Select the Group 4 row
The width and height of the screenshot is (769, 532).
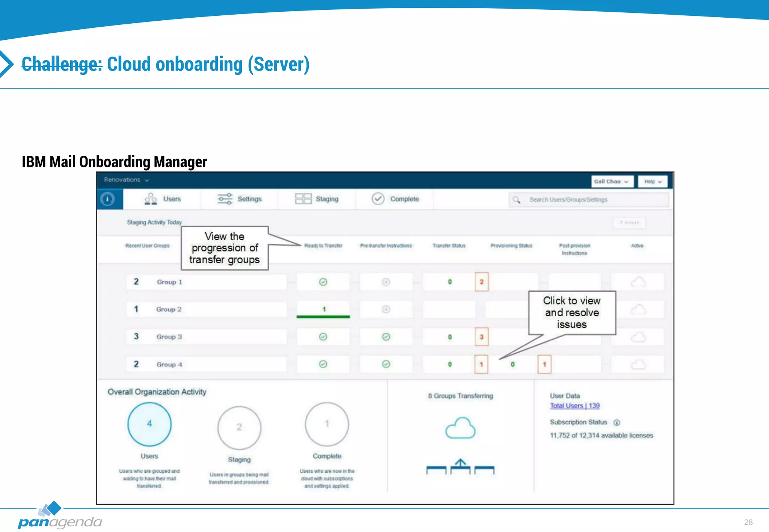pos(206,364)
